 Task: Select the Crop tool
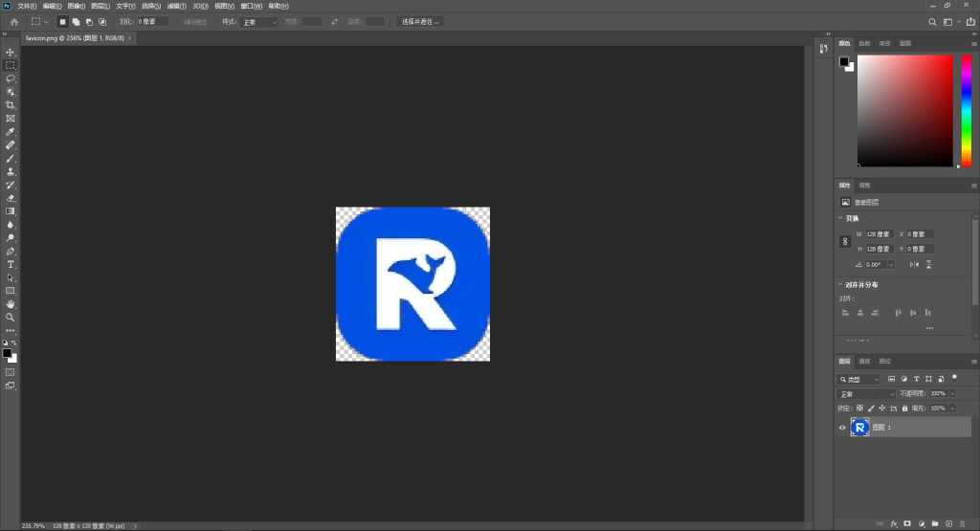point(10,105)
